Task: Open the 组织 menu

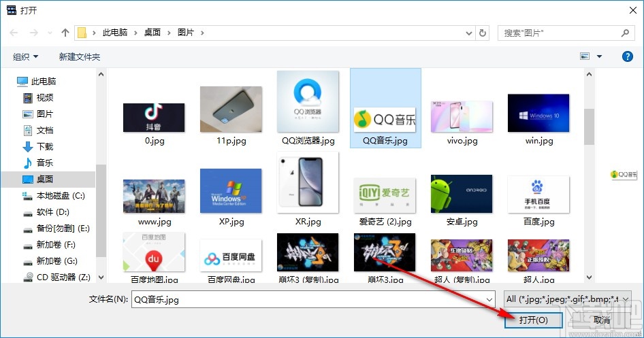Action: pyautogui.click(x=25, y=56)
